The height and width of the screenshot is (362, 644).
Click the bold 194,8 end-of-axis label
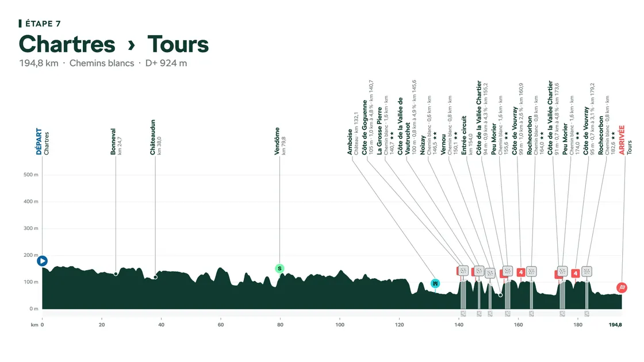tap(615, 325)
